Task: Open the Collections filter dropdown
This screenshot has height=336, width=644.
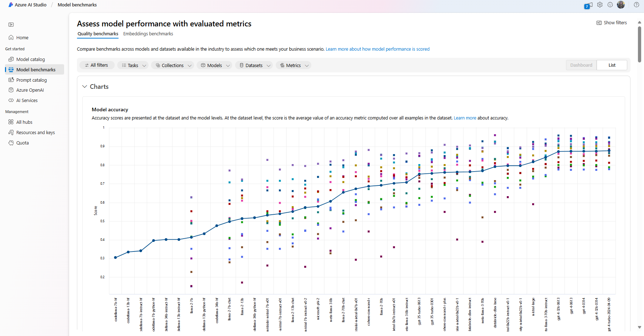Action: (x=173, y=65)
